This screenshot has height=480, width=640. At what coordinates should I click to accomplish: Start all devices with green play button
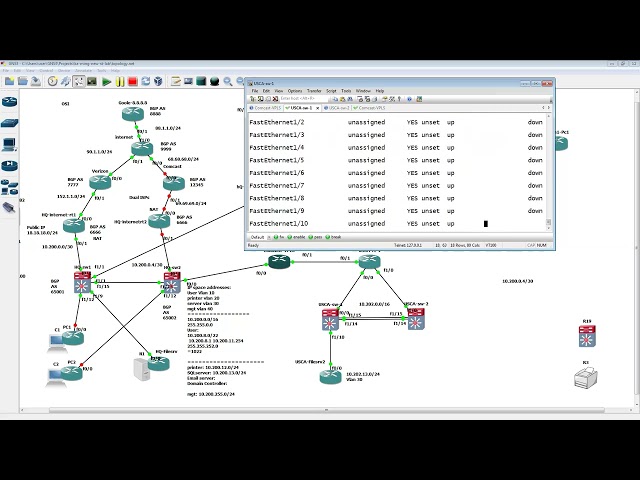107,82
